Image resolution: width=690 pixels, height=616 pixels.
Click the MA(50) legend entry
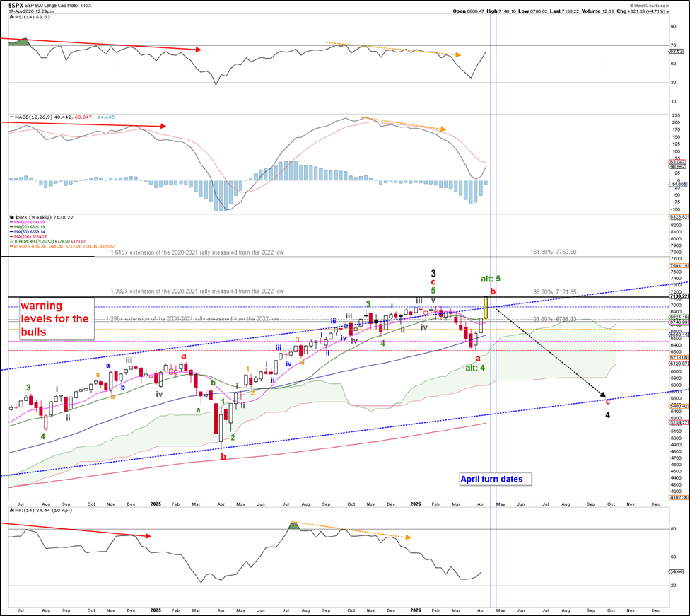point(26,231)
